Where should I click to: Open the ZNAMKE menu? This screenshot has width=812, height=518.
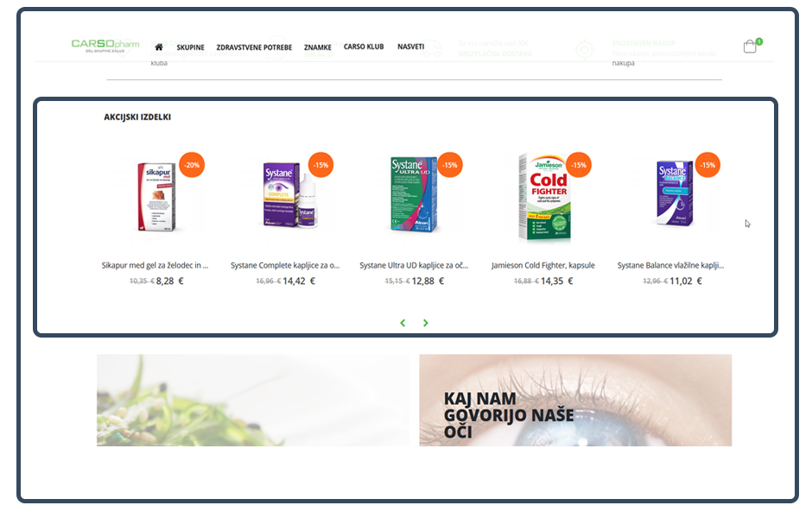[x=317, y=47]
